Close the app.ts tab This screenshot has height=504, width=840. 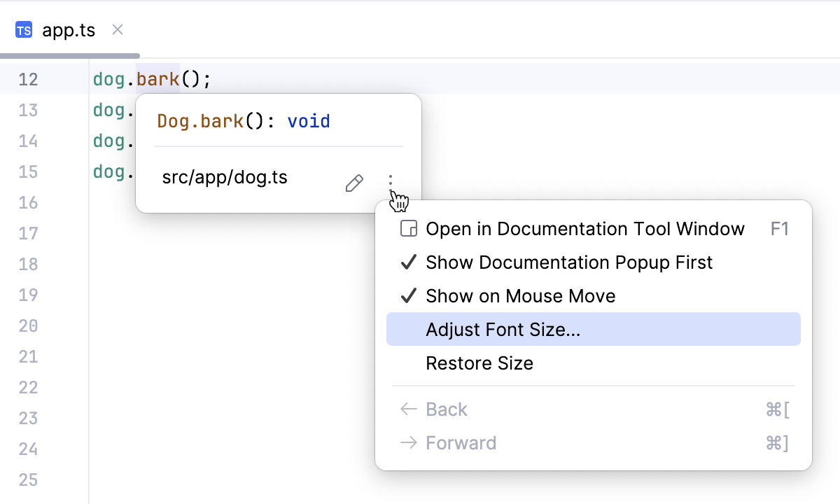pos(117,29)
